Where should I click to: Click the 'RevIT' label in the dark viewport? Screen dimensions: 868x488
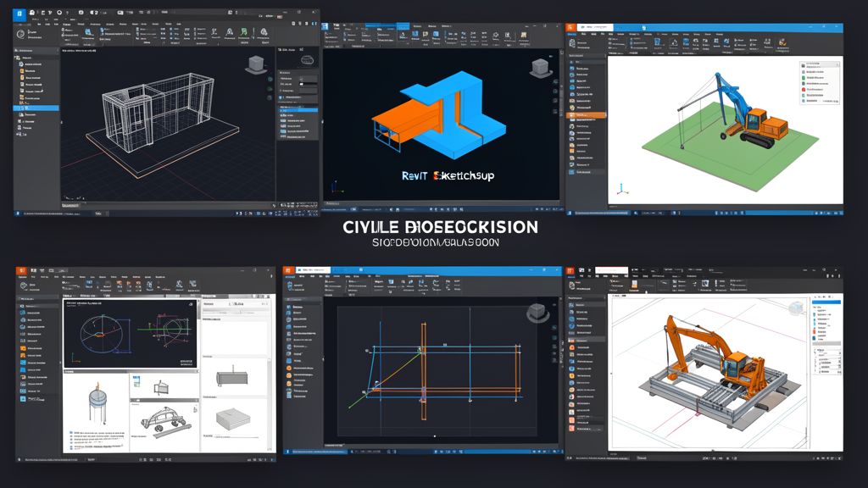pos(415,176)
